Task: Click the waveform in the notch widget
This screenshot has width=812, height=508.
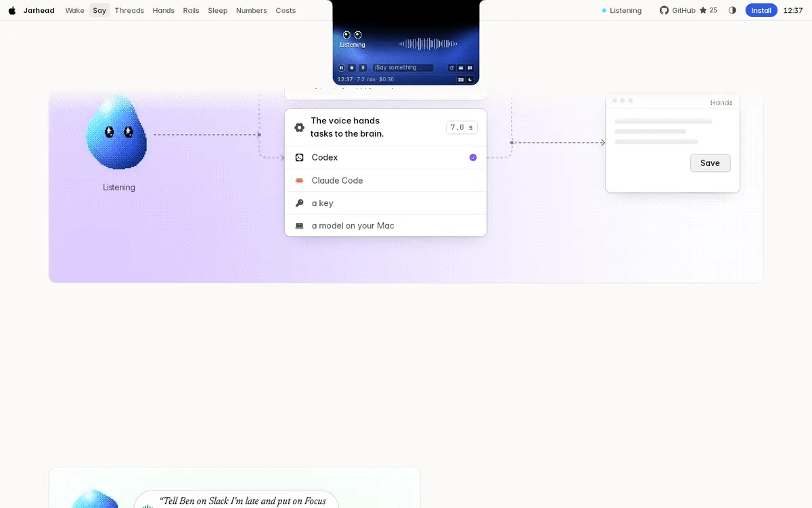Action: coord(428,44)
